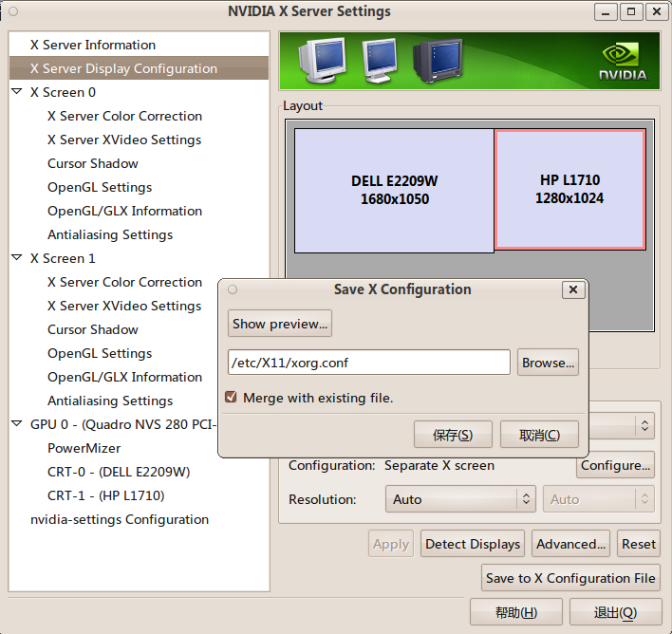Minimize the NVIDIA X Server Settings window
The image size is (672, 634).
606,11
